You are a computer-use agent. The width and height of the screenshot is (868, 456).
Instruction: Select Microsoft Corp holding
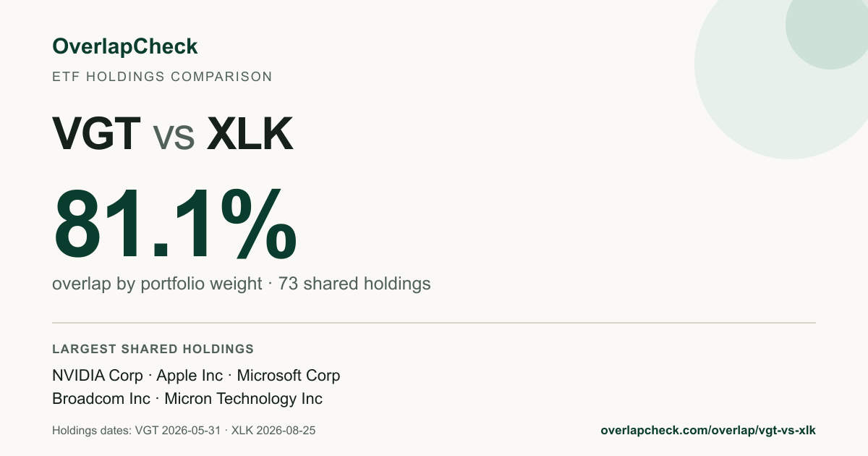tap(289, 376)
